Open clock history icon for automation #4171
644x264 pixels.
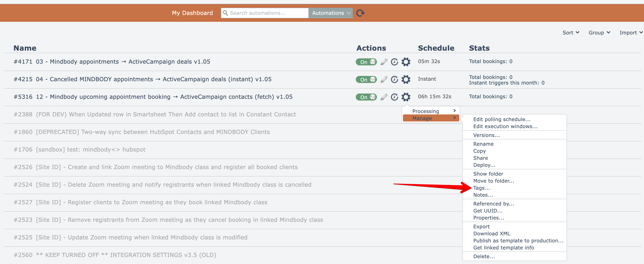tap(394, 62)
